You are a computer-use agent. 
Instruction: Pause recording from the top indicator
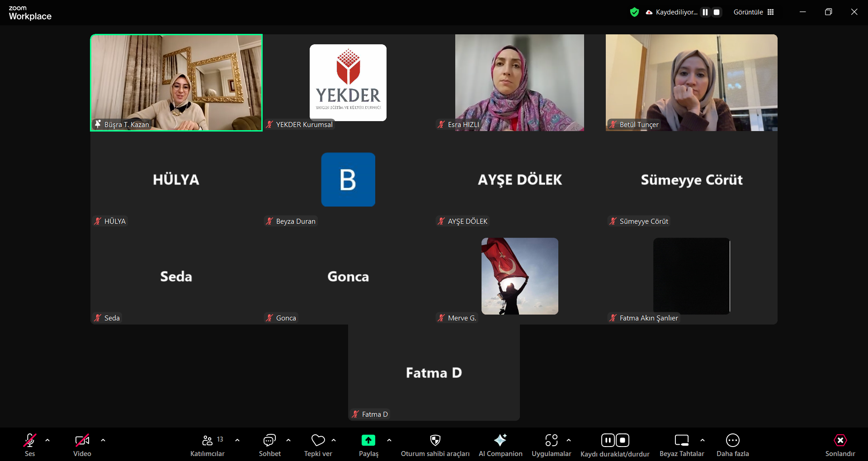point(705,12)
